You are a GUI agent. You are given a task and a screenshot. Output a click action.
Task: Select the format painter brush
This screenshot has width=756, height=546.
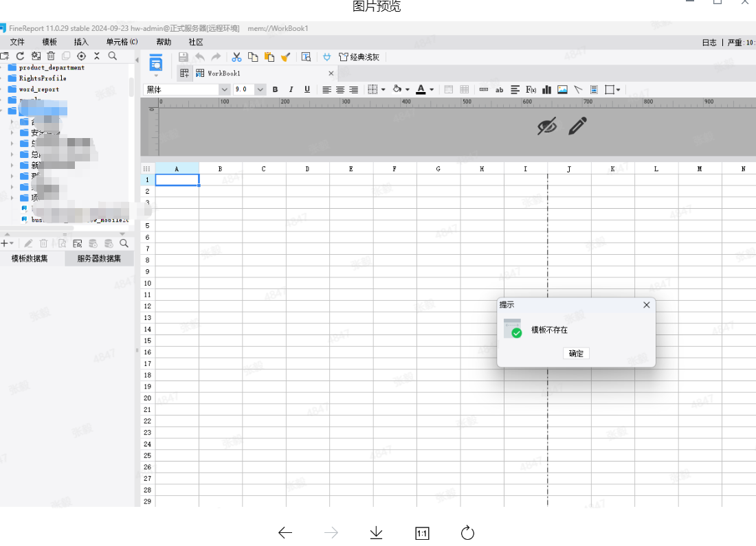(x=285, y=57)
